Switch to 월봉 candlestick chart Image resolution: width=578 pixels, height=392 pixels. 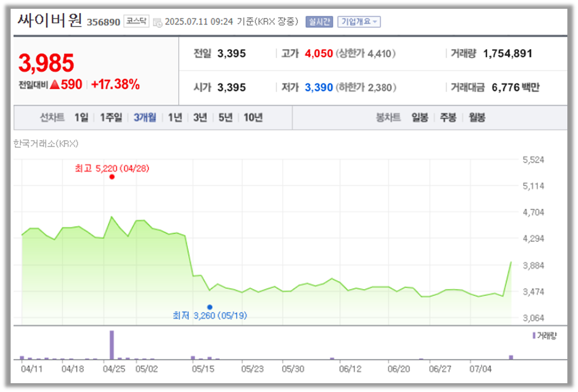click(477, 118)
